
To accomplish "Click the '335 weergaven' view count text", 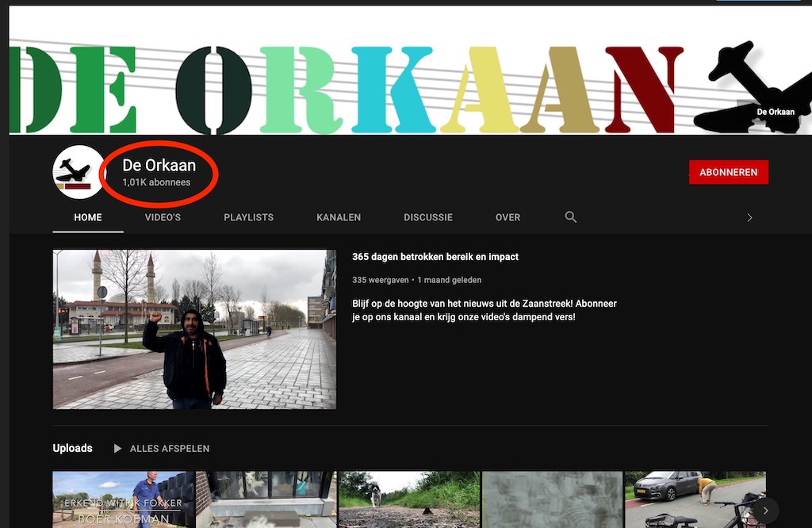I will point(380,280).
